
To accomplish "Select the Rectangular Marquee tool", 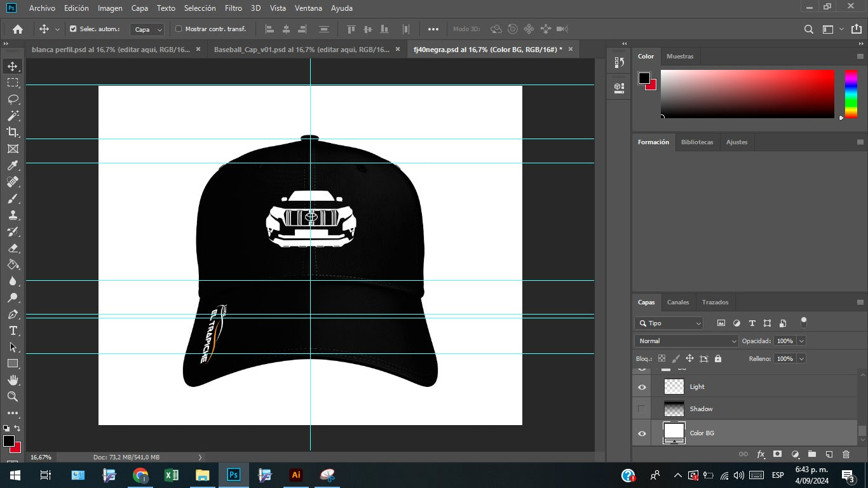I will (x=13, y=83).
